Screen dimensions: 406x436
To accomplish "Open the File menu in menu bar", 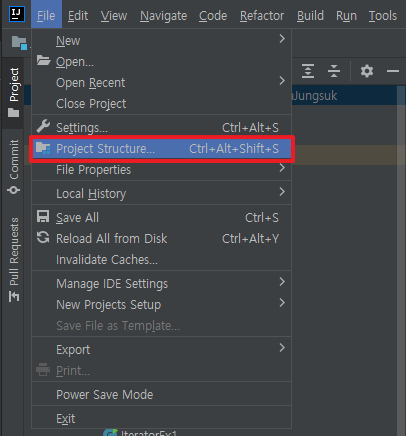I will (x=46, y=15).
